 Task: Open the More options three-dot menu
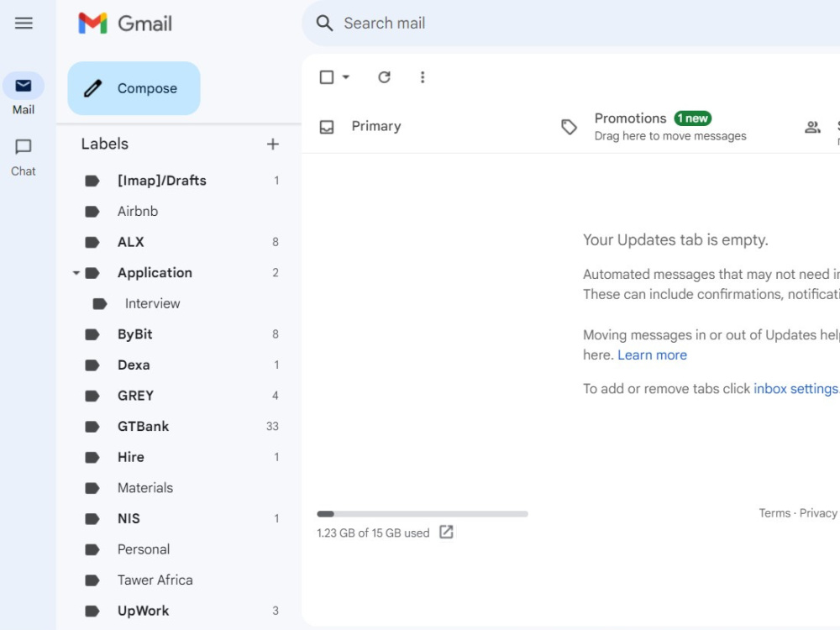pos(423,77)
